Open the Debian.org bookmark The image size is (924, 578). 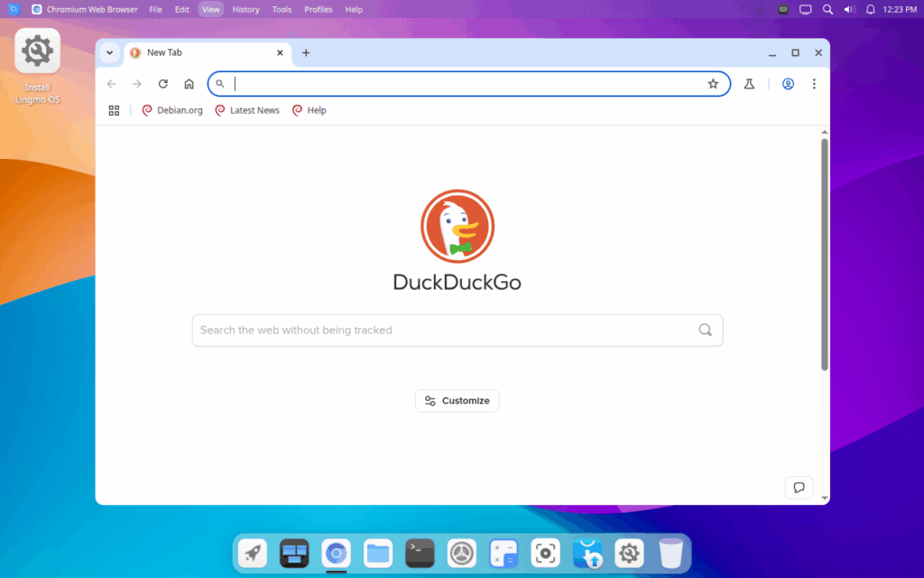pos(172,110)
